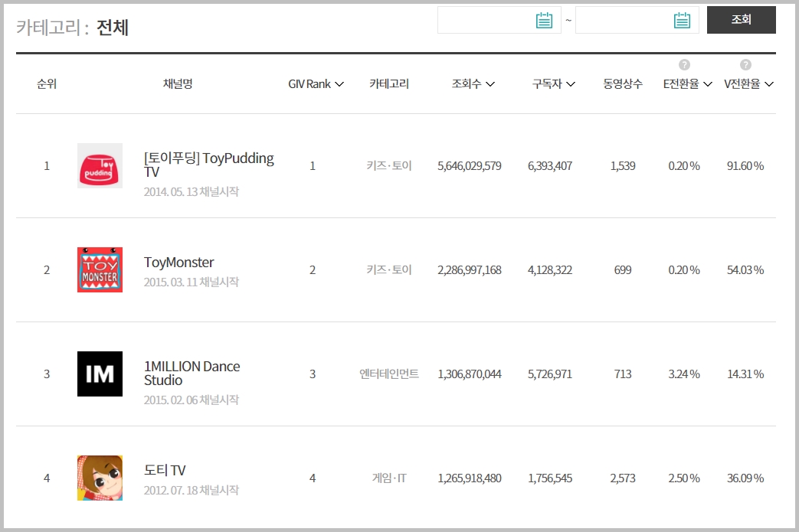Sort by E전환율 column
Image resolution: width=799 pixels, height=532 pixels.
click(x=687, y=84)
